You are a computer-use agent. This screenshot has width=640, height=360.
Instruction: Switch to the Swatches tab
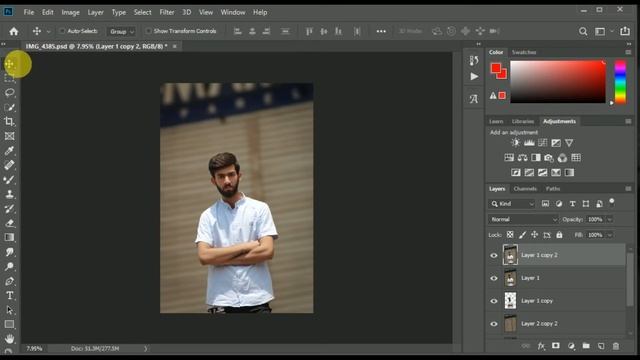point(524,52)
